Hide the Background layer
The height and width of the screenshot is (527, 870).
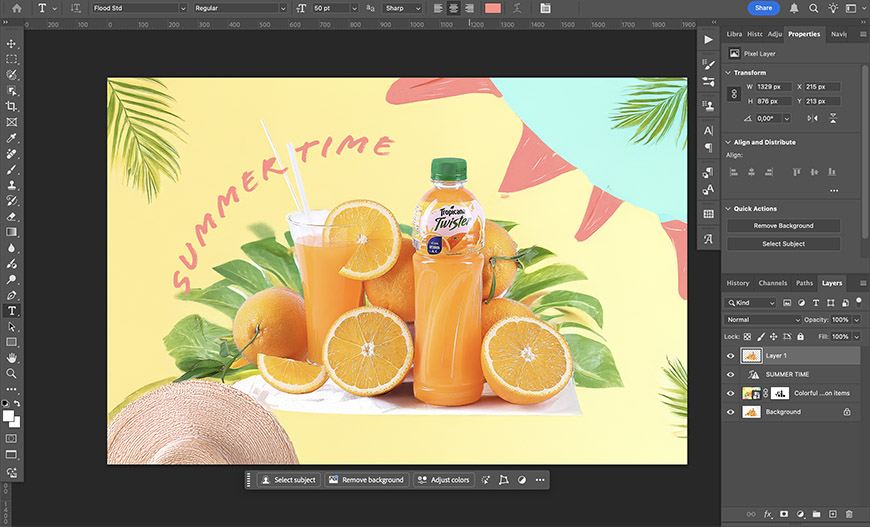730,411
